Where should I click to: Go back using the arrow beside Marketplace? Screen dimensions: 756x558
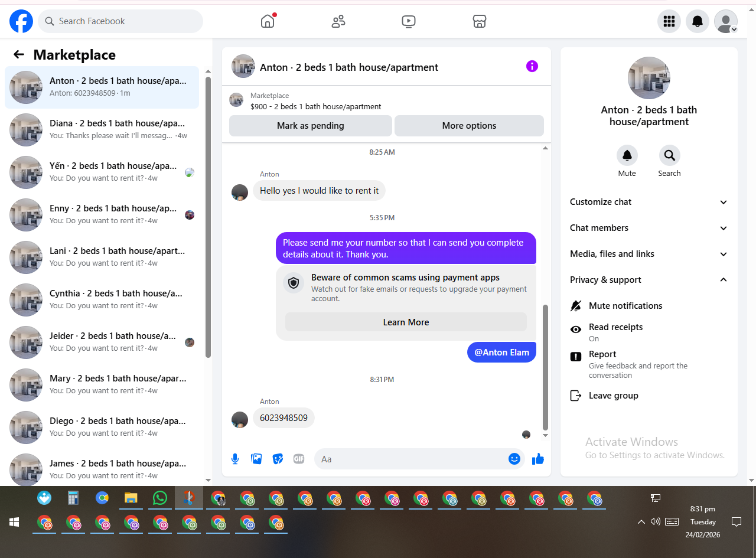pos(19,55)
